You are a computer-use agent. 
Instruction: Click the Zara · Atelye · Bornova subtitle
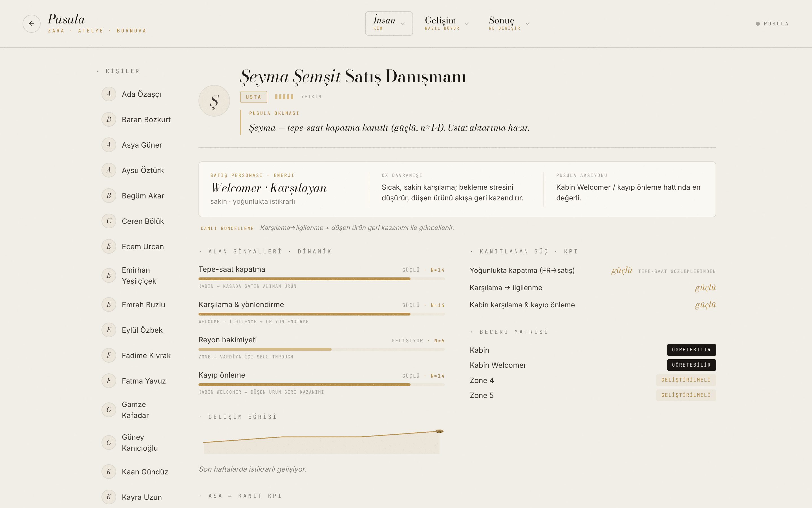pos(97,31)
